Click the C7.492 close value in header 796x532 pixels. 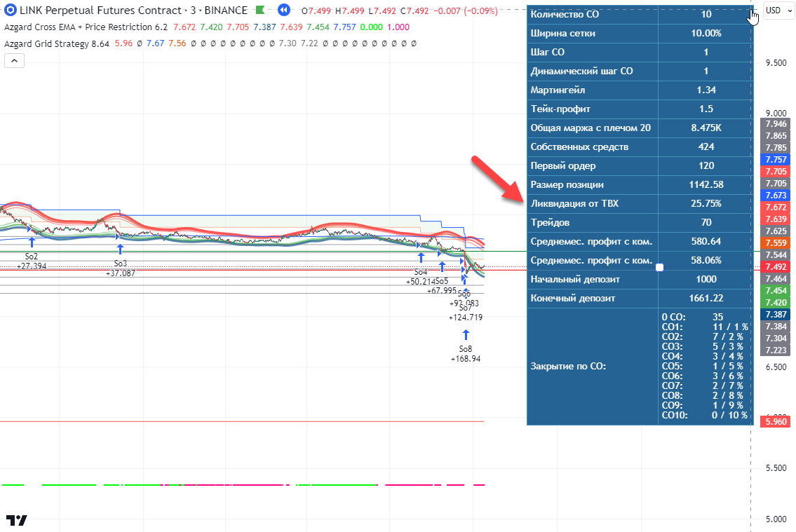(414, 11)
